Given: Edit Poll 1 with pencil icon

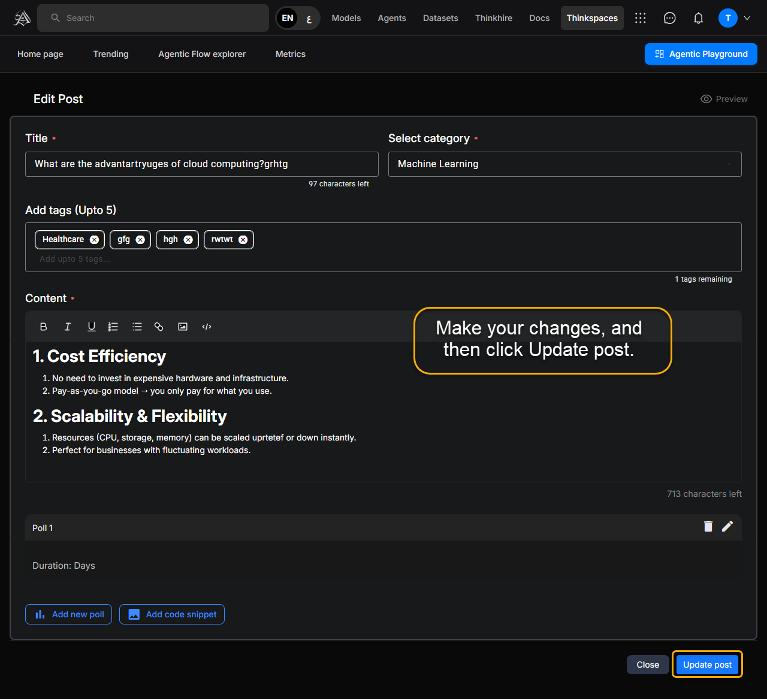Looking at the screenshot, I should tap(727, 526).
